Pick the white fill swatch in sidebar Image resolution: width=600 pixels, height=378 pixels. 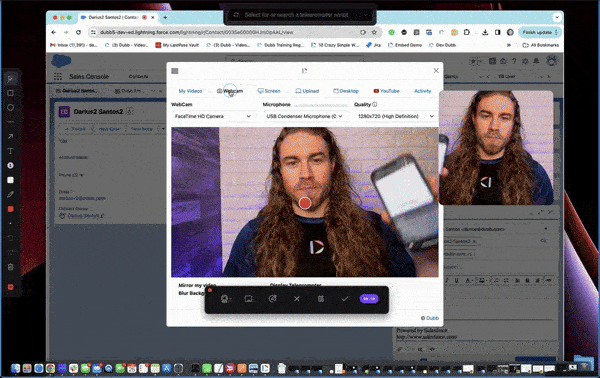point(10,180)
